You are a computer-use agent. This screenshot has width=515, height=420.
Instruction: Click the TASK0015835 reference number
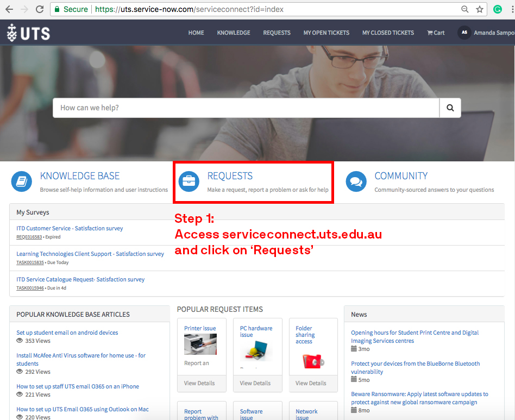30,262
